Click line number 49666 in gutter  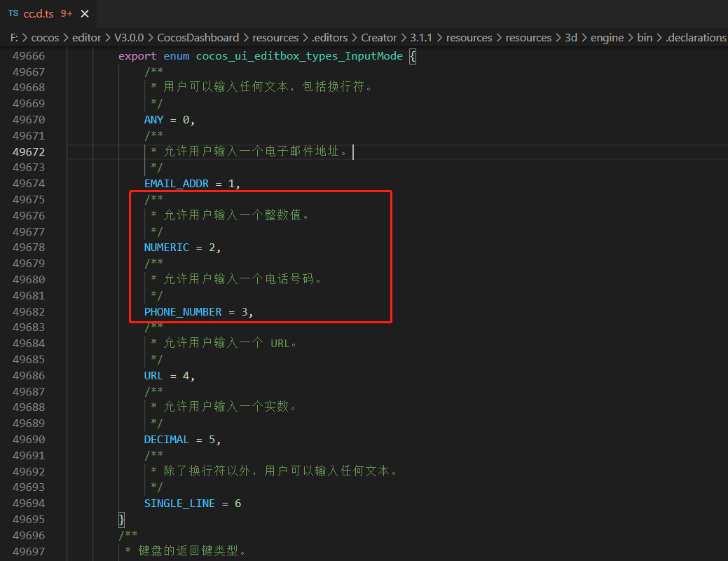[29, 56]
